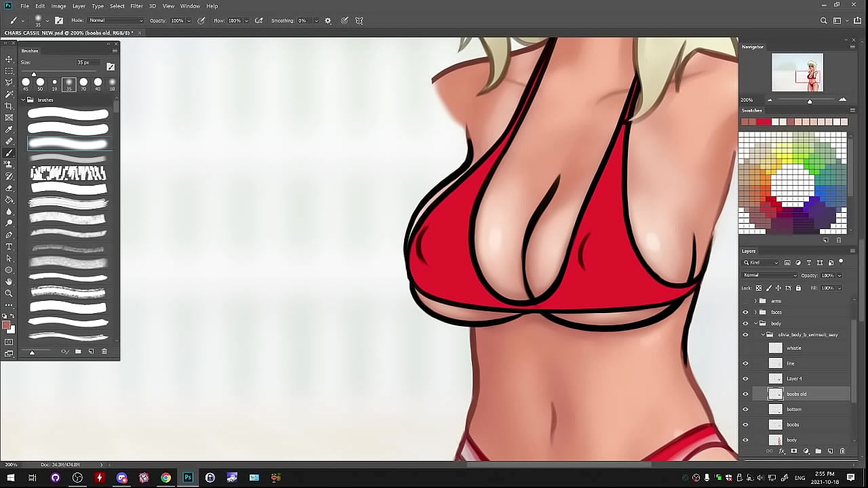Select the Horizontal Type tool

click(x=9, y=247)
